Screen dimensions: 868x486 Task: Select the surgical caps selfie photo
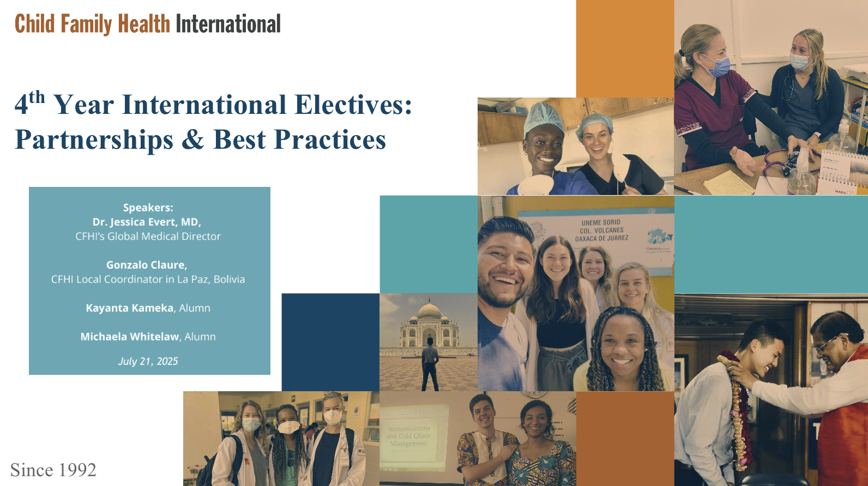click(575, 147)
